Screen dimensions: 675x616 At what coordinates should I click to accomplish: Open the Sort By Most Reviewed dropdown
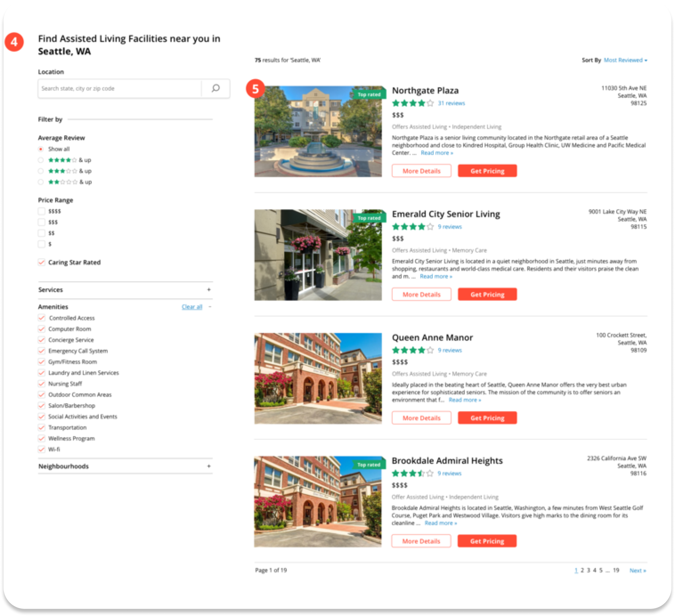625,60
